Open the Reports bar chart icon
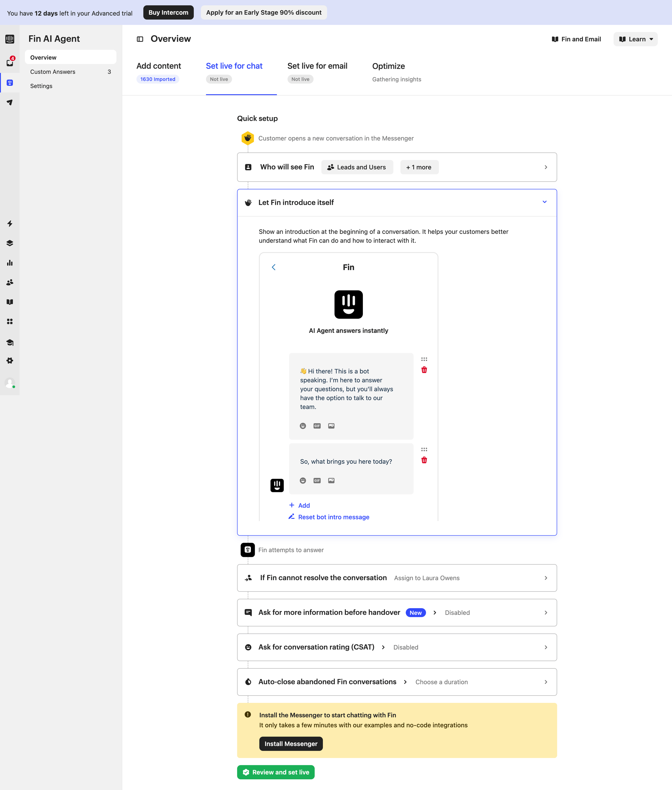 [x=10, y=262]
